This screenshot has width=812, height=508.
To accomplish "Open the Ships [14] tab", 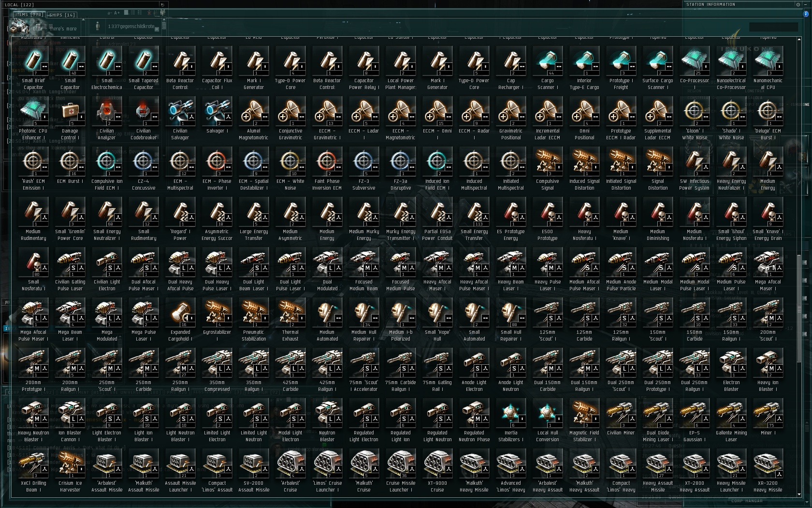I will coord(62,15).
